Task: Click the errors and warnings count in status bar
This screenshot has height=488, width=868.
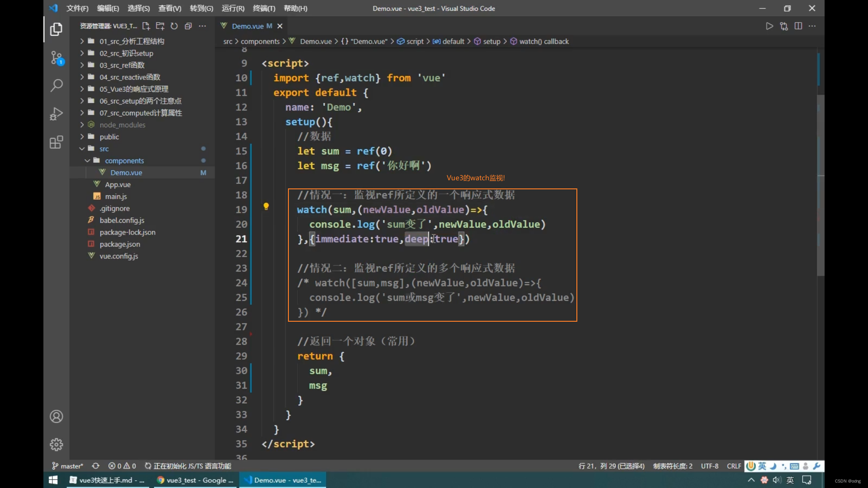Action: (122, 466)
